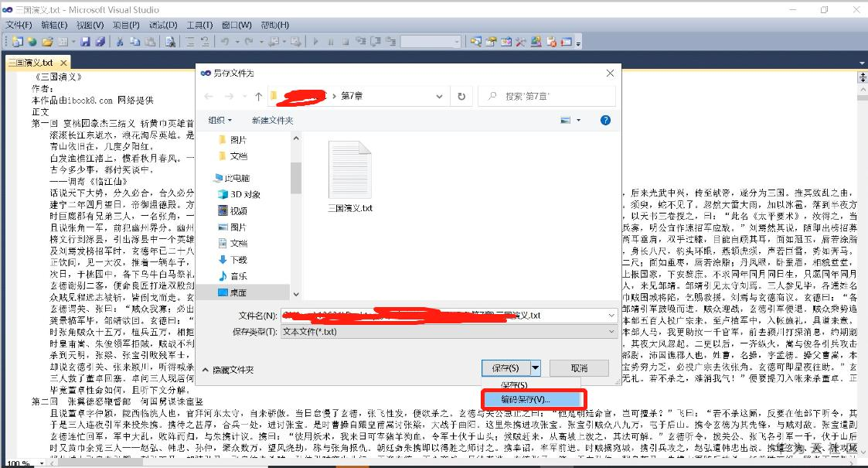Viewport: 868px width, 468px height.
Task: Click the 取消 button
Action: pos(578,367)
